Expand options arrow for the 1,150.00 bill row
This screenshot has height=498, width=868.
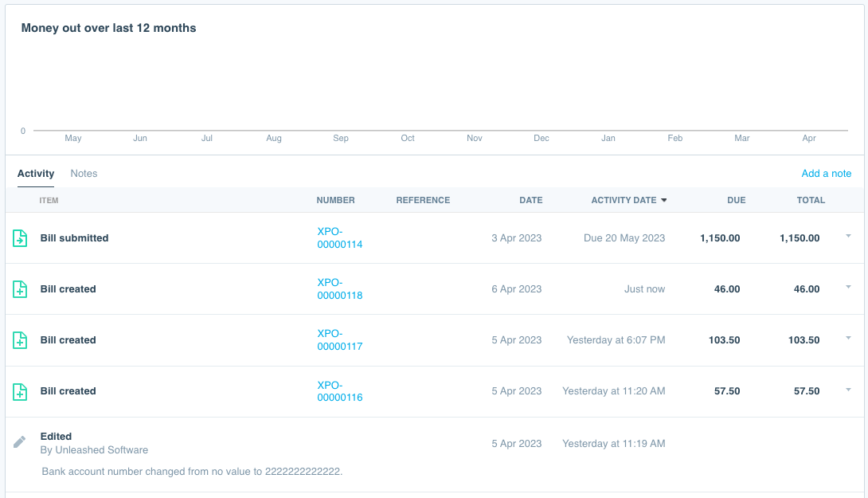click(848, 236)
